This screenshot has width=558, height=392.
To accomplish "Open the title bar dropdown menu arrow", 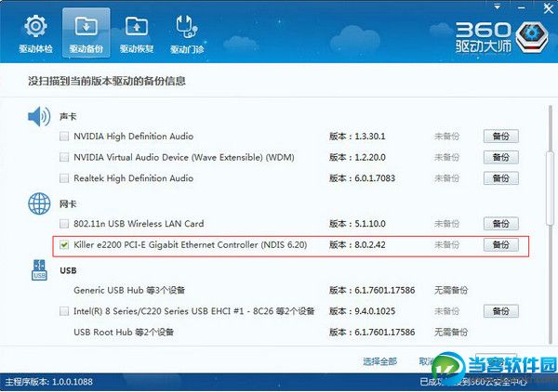I will 498,7.
